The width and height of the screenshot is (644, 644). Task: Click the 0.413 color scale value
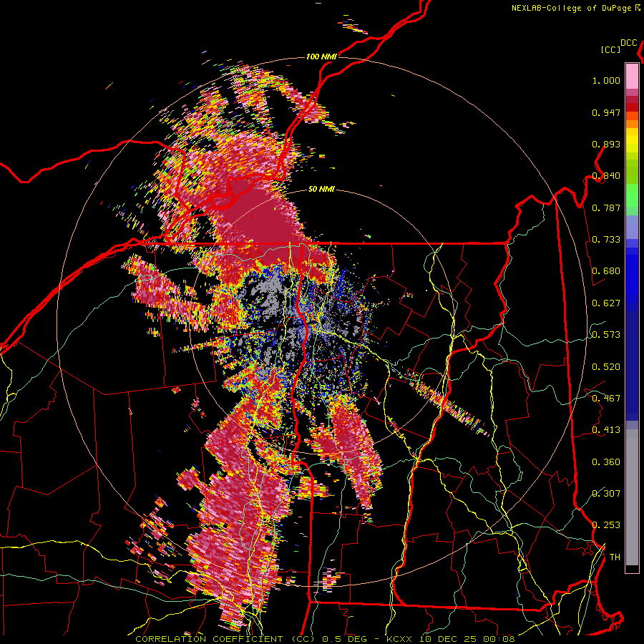(x=606, y=430)
